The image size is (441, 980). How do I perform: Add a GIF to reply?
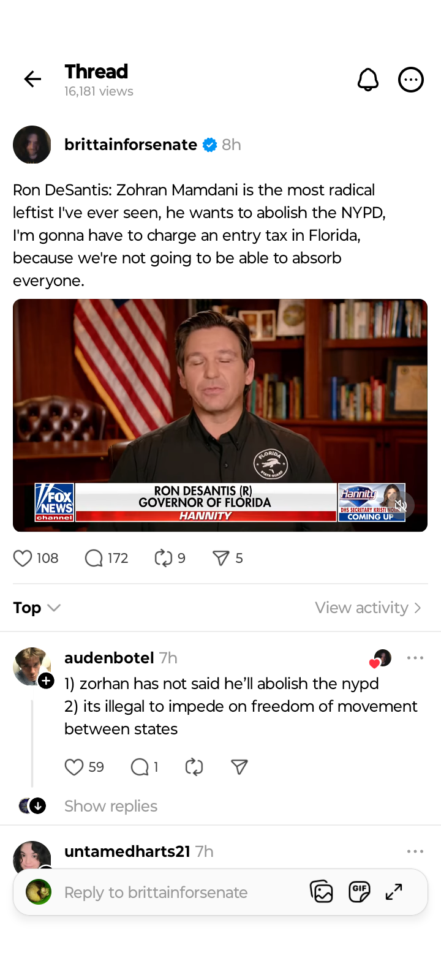(x=360, y=892)
